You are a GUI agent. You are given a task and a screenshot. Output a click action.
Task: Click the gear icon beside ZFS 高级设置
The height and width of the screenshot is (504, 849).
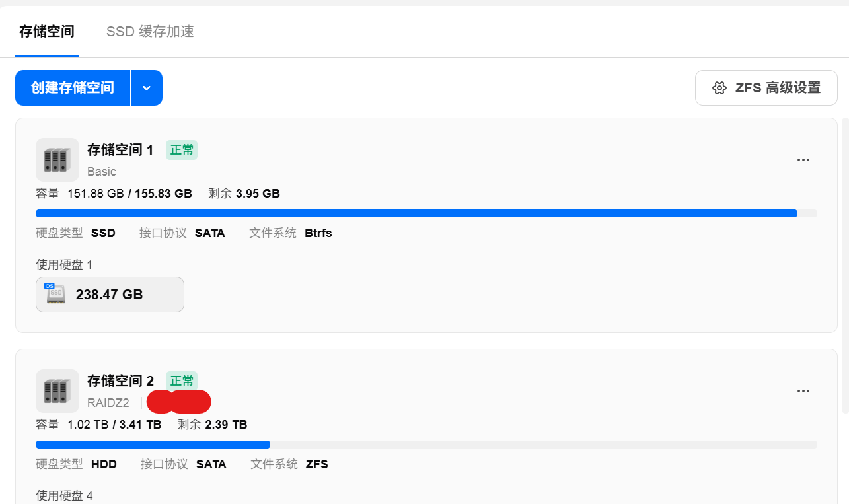click(720, 88)
